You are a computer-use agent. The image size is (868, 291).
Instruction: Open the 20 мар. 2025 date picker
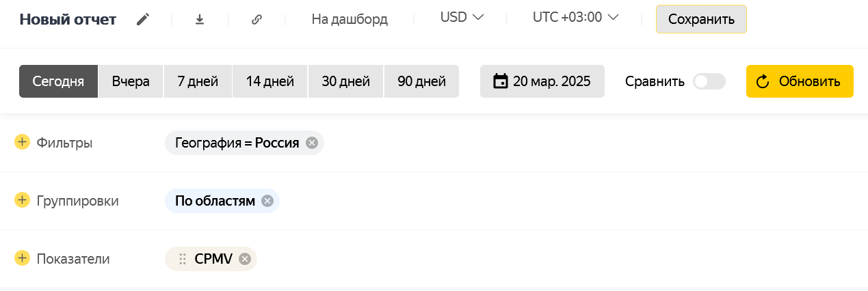(x=542, y=82)
